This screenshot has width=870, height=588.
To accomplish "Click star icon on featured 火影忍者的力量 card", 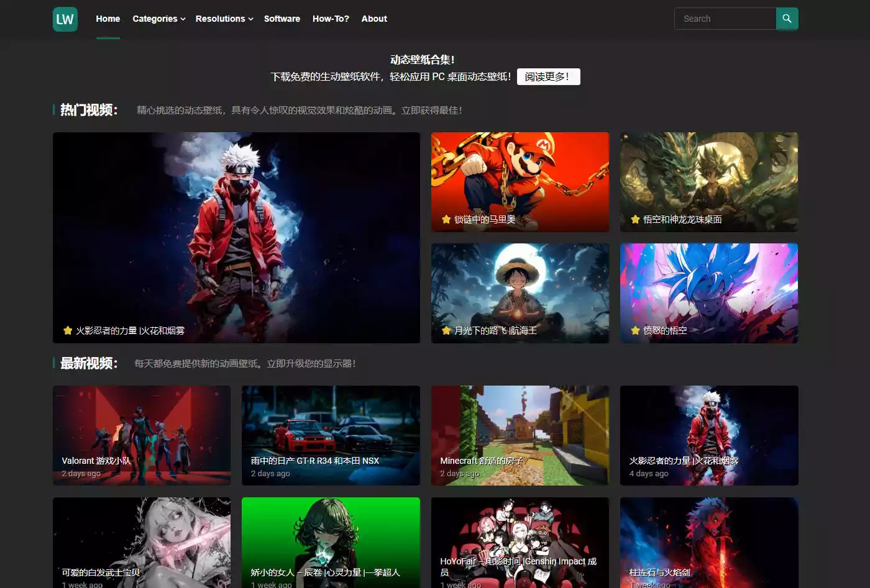I will click(x=68, y=330).
